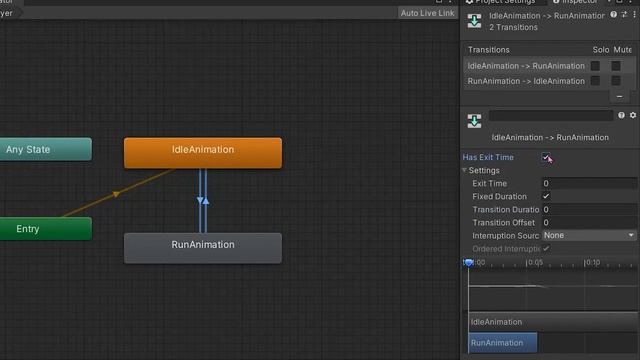Click the IdleAnimation bar in the timeline
The height and width of the screenshot is (360, 640).
553,322
